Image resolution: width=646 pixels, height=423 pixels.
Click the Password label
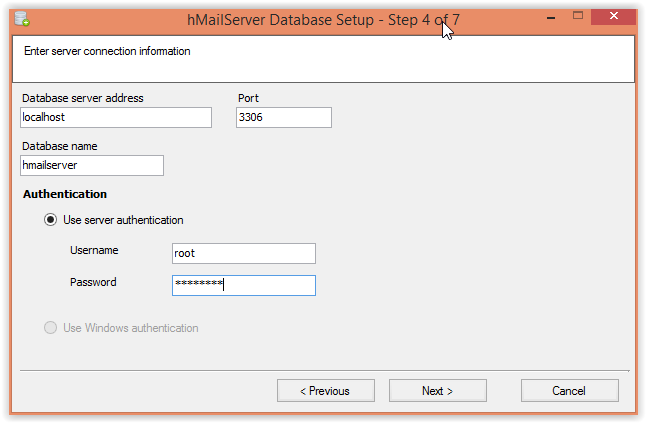[x=93, y=282]
